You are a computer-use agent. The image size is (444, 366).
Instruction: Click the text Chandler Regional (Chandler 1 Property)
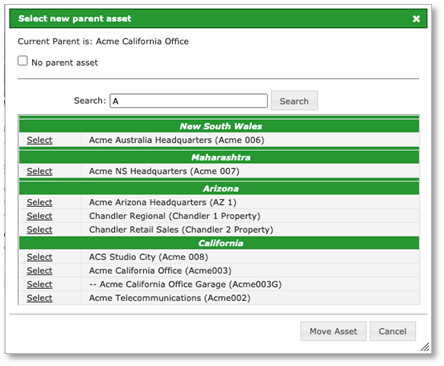[x=174, y=216]
